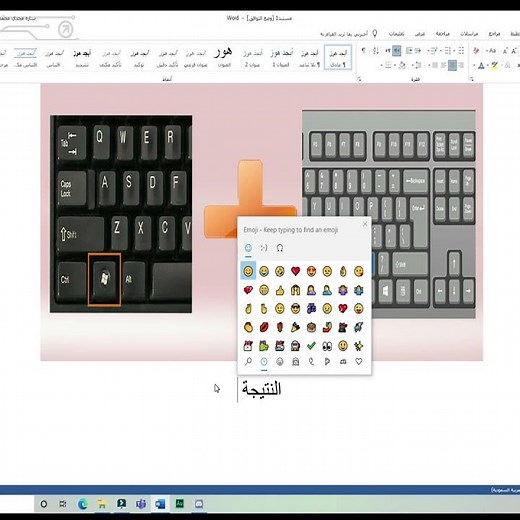Toggle the highlighted paragraph alignment button
This screenshot has height=520, width=520.
tap(452, 65)
